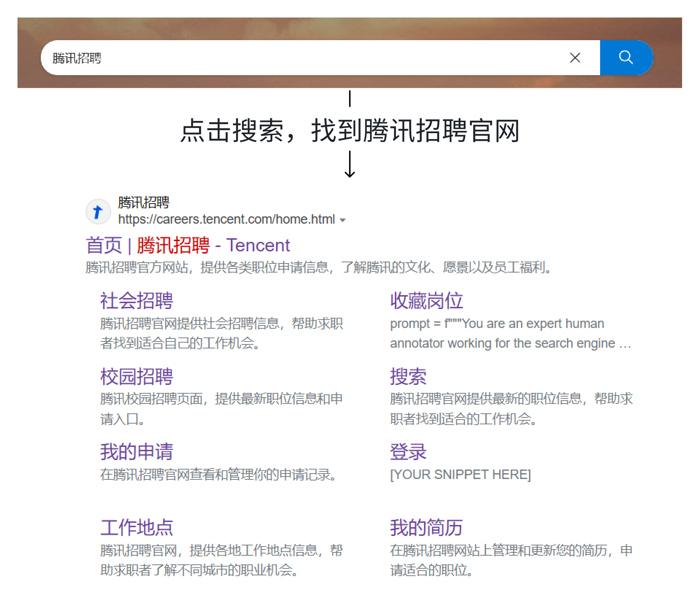Image resolution: width=700 pixels, height=610 pixels.
Task: Open the 我的简历 sitelink
Action: click(x=426, y=528)
